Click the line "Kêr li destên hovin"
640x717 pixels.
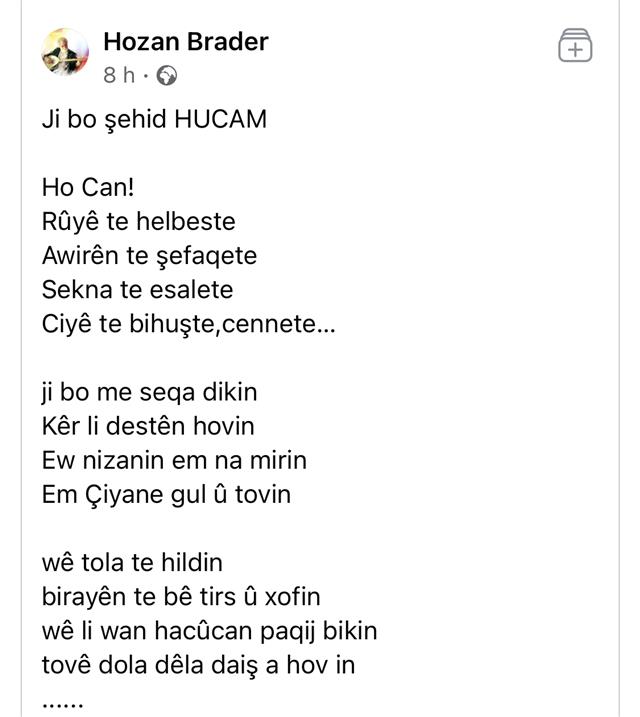point(148,426)
